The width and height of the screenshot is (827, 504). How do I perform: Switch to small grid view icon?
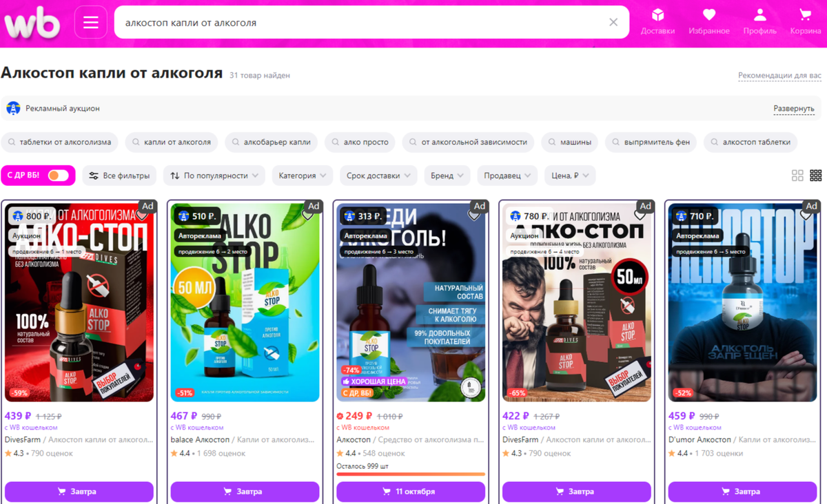pos(816,176)
